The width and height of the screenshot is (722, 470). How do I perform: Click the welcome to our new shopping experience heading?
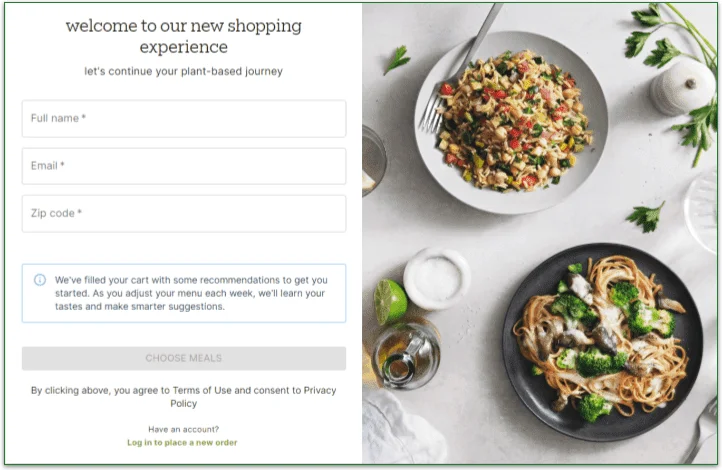(183, 36)
